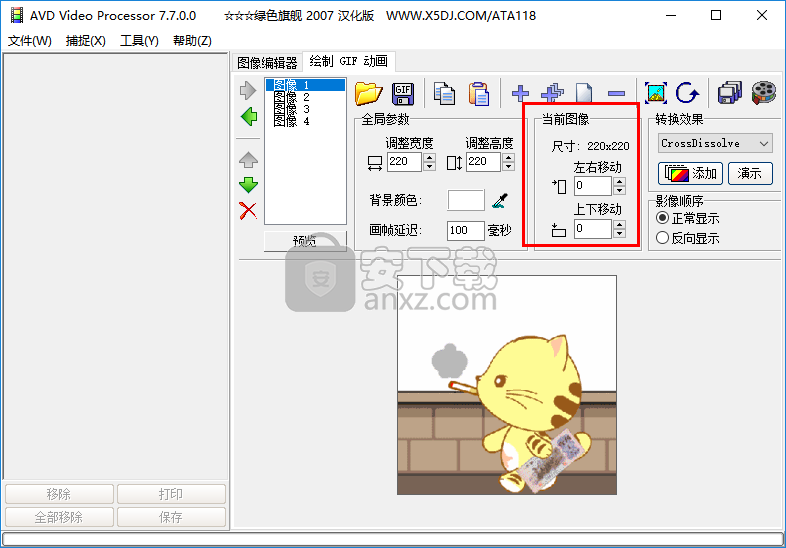The height and width of the screenshot is (548, 786).
Task: Decrease 调整高度 value with down spinner
Action: pos(508,166)
